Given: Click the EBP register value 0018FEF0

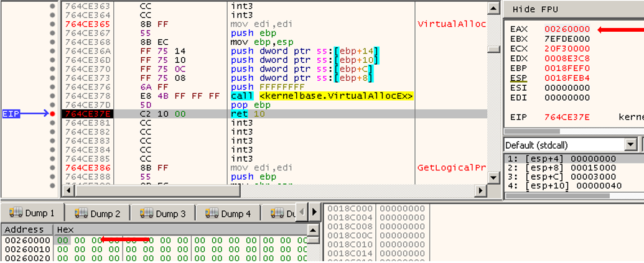Looking at the screenshot, I should point(567,68).
